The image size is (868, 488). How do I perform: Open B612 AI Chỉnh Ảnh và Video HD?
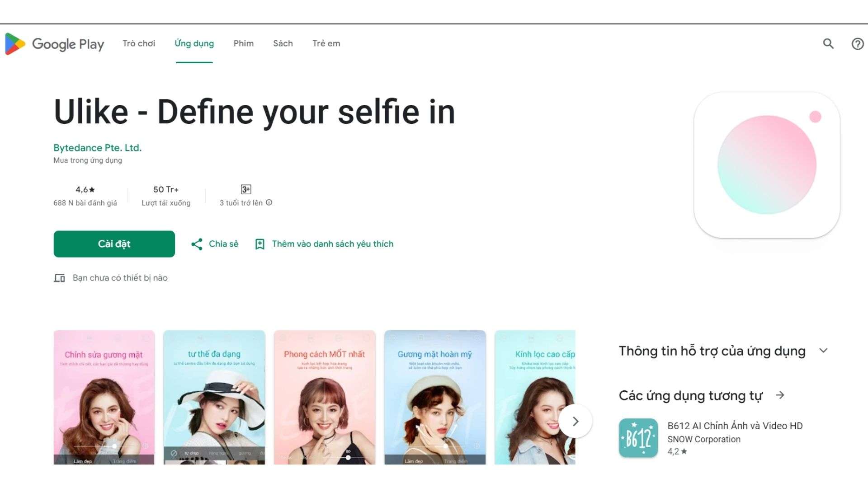point(735,426)
